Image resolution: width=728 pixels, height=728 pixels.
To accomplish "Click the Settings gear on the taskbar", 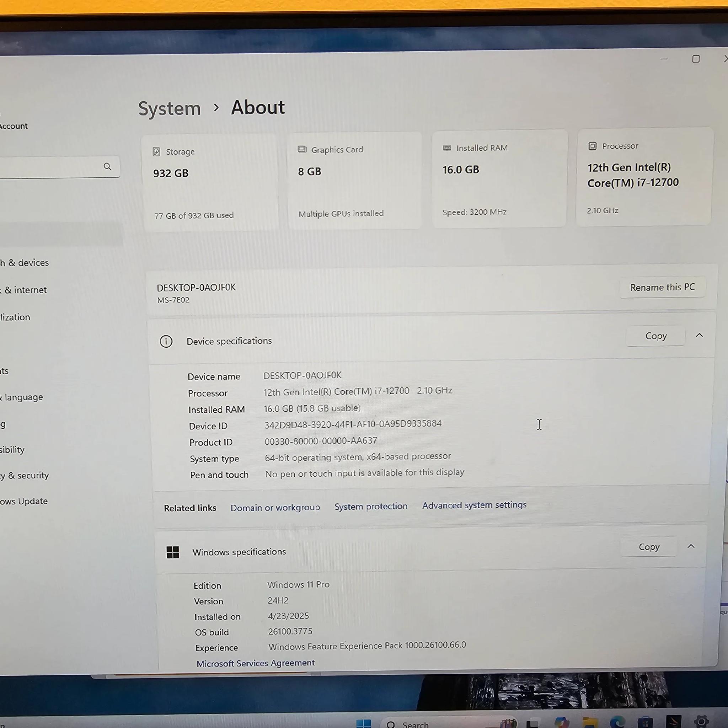I will click(701, 722).
